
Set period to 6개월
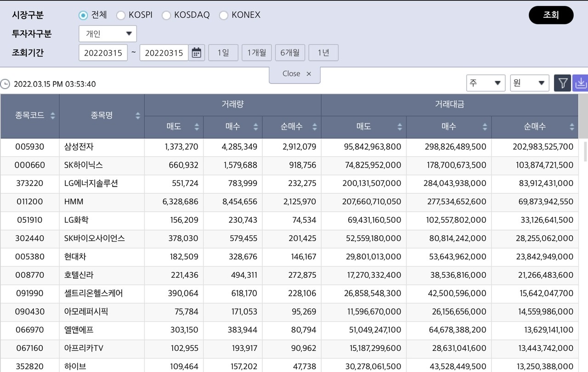(x=290, y=53)
